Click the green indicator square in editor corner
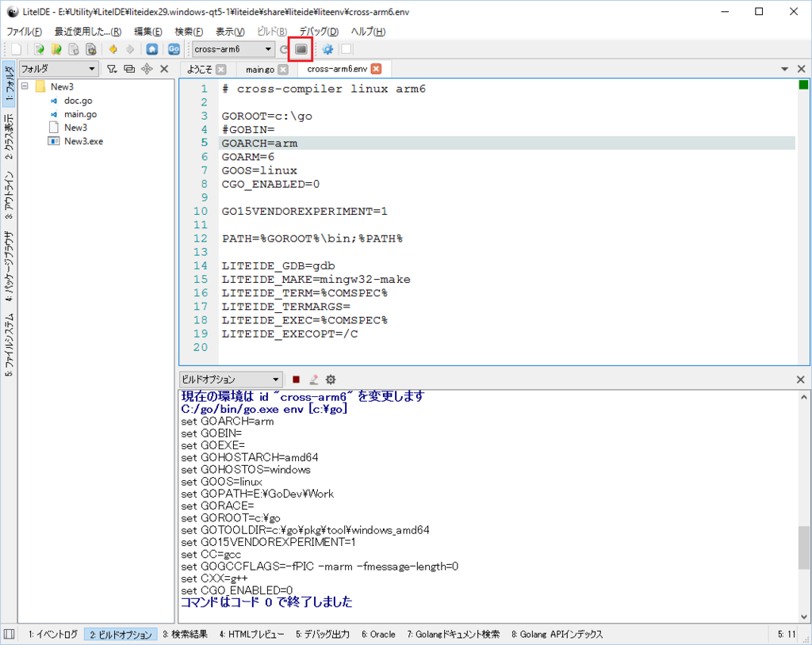 click(803, 85)
